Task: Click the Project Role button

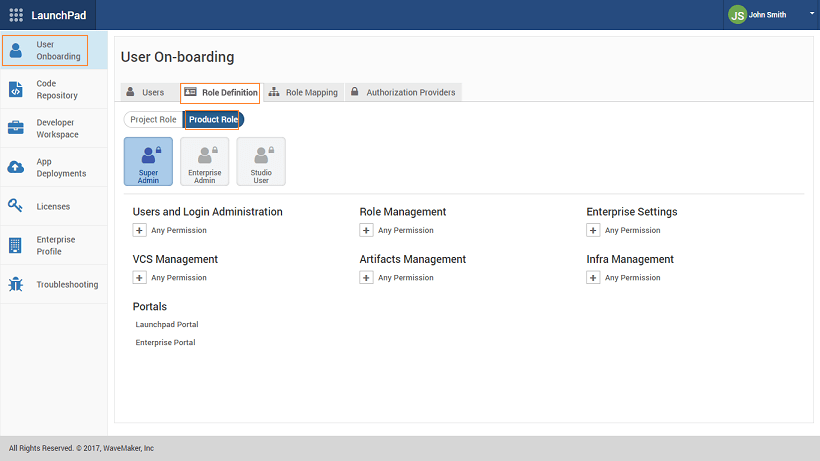Action: (x=153, y=120)
